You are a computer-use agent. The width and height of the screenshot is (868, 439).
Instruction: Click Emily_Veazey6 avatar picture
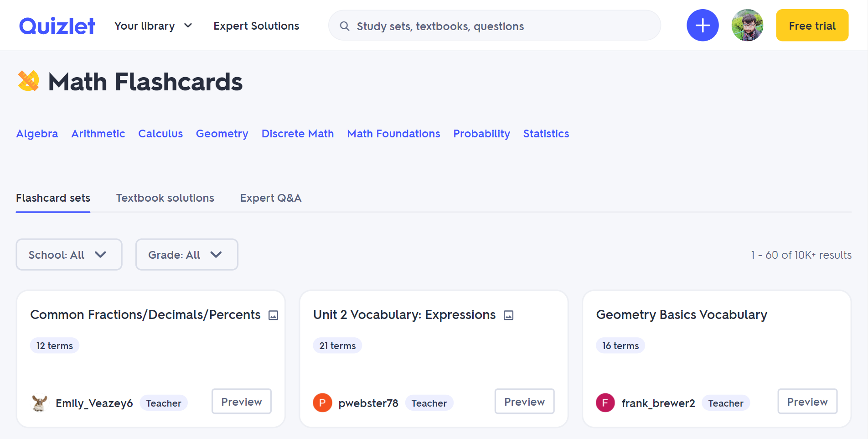point(40,403)
